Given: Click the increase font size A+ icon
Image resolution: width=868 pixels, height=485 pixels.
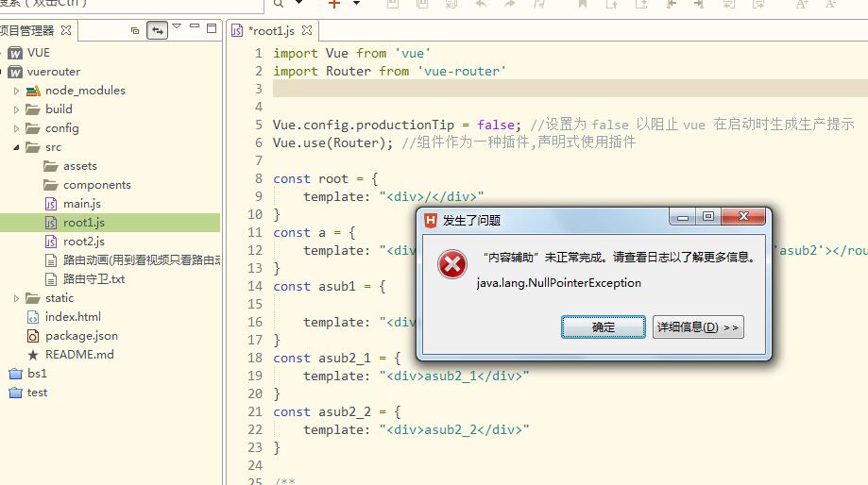Looking at the screenshot, I should [x=802, y=4].
